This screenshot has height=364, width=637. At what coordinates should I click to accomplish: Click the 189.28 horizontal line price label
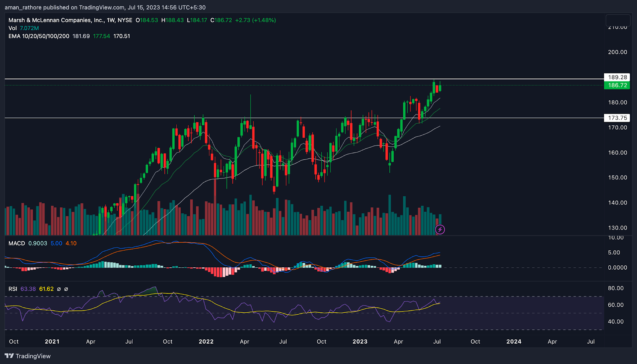pos(617,77)
